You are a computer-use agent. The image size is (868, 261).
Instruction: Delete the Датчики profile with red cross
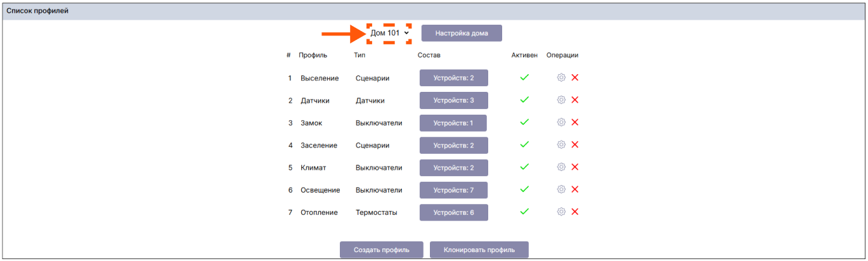coord(575,100)
